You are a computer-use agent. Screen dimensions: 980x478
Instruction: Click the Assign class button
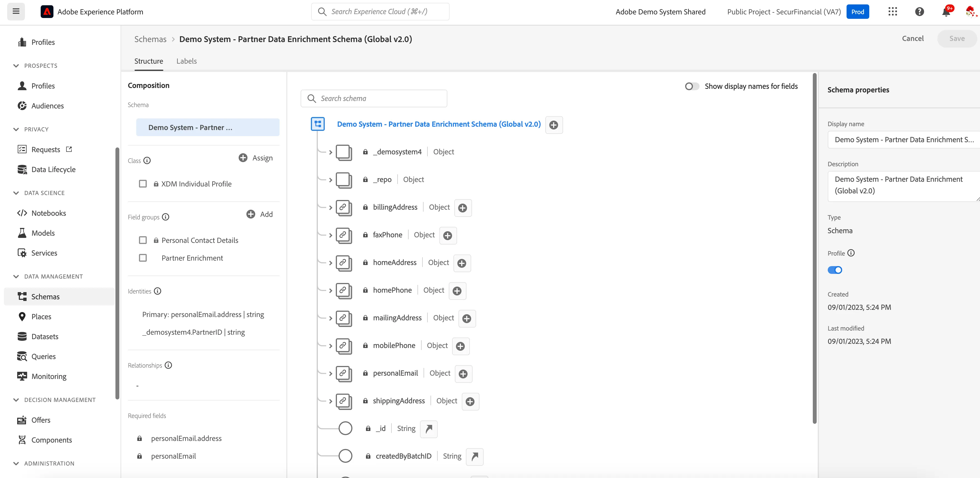(256, 158)
